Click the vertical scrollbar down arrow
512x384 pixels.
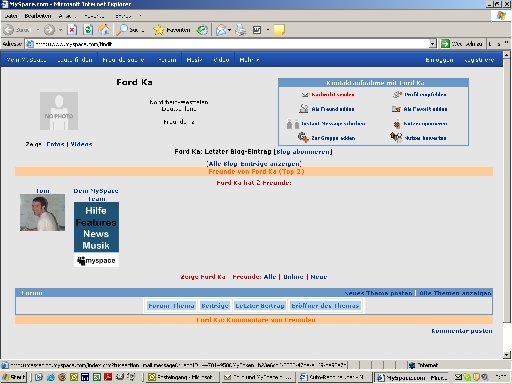point(507,355)
